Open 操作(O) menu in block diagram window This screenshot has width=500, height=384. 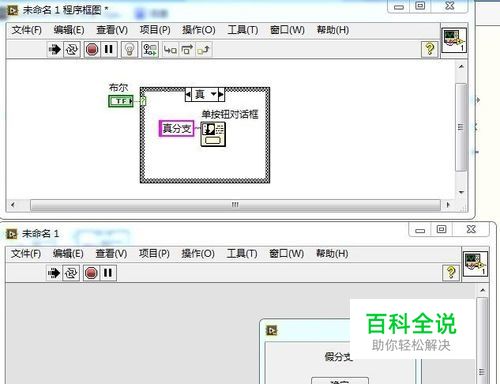(199, 30)
